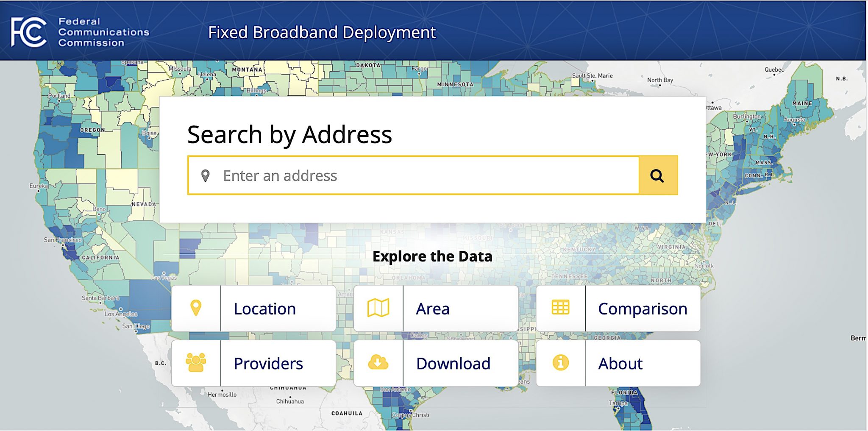868x431 pixels.
Task: Click the cloud Download icon
Action: coord(378,363)
